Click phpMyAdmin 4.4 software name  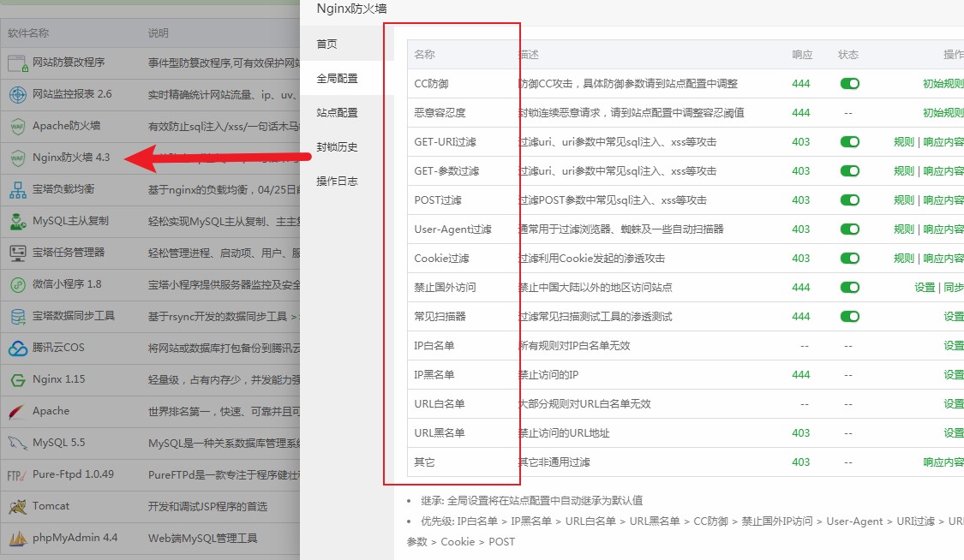coord(75,538)
